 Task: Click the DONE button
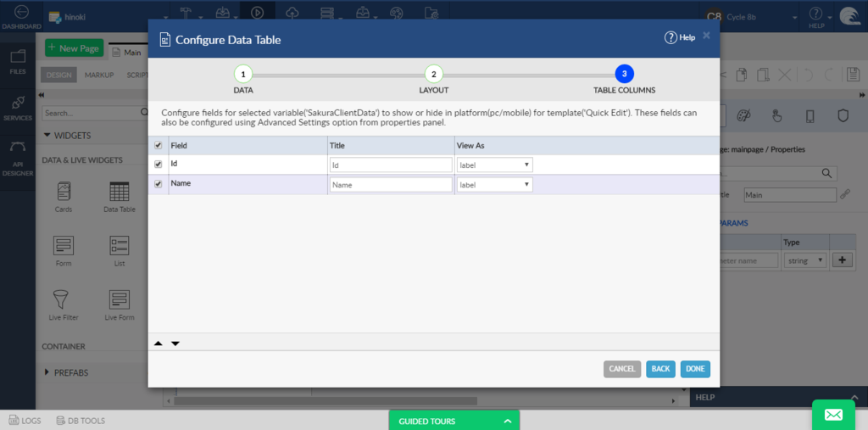pyautogui.click(x=695, y=369)
